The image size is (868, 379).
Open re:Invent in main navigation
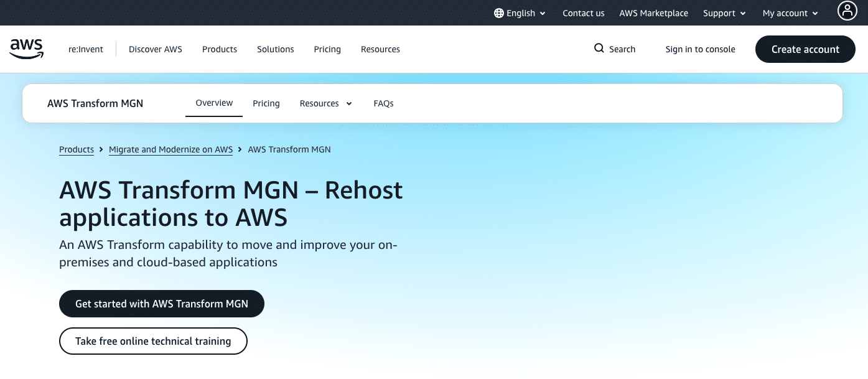point(86,49)
